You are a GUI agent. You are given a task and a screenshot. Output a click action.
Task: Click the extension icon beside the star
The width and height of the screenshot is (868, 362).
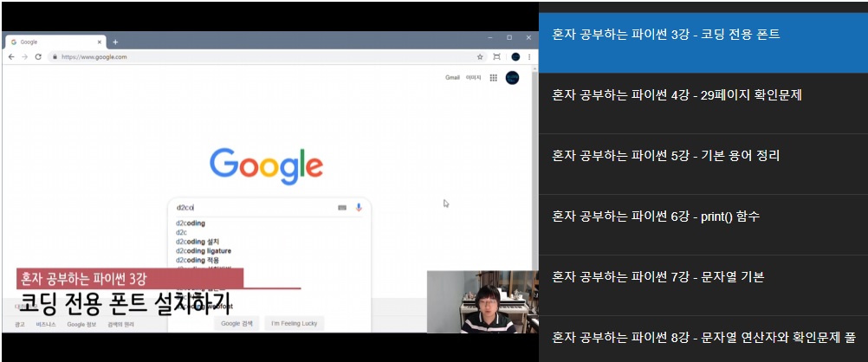[x=496, y=56]
